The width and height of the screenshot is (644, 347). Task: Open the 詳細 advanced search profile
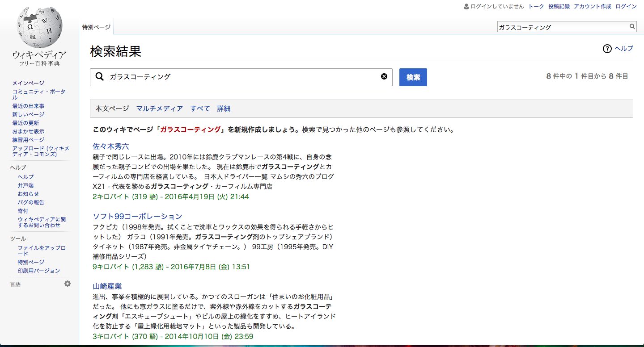click(224, 109)
